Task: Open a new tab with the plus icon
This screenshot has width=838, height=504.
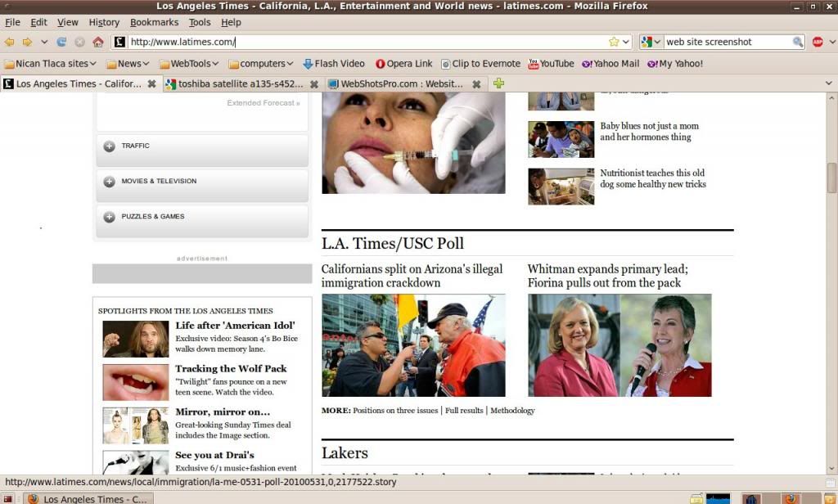Action: tap(498, 83)
